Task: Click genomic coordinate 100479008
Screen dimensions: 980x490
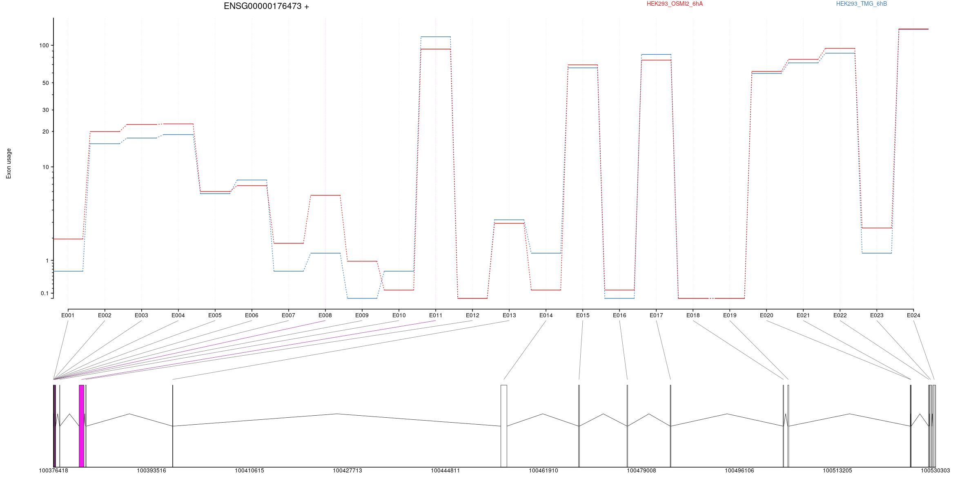Action: 641,471
